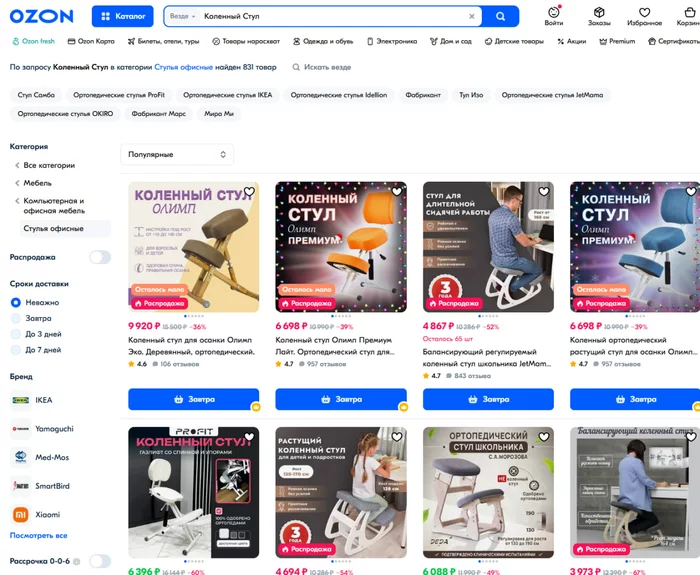Favorite the Ортопедический стул школьника product
700x575 pixels.
tap(544, 437)
